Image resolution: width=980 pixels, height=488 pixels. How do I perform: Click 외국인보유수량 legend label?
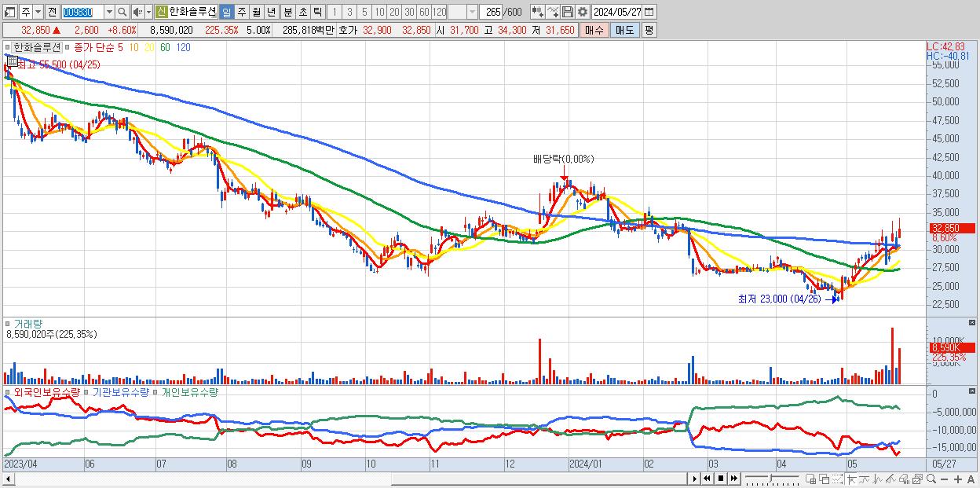pos(46,391)
